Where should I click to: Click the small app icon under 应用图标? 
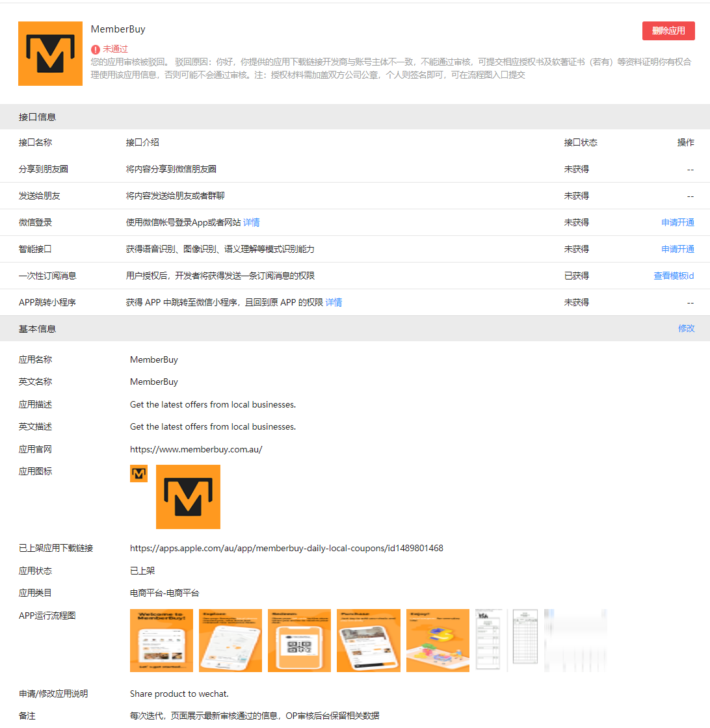(x=139, y=474)
